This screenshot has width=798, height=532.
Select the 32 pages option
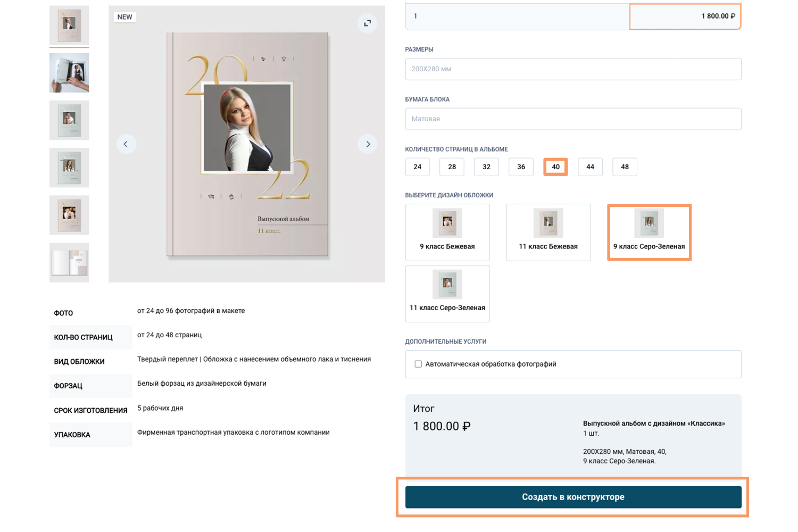(486, 167)
